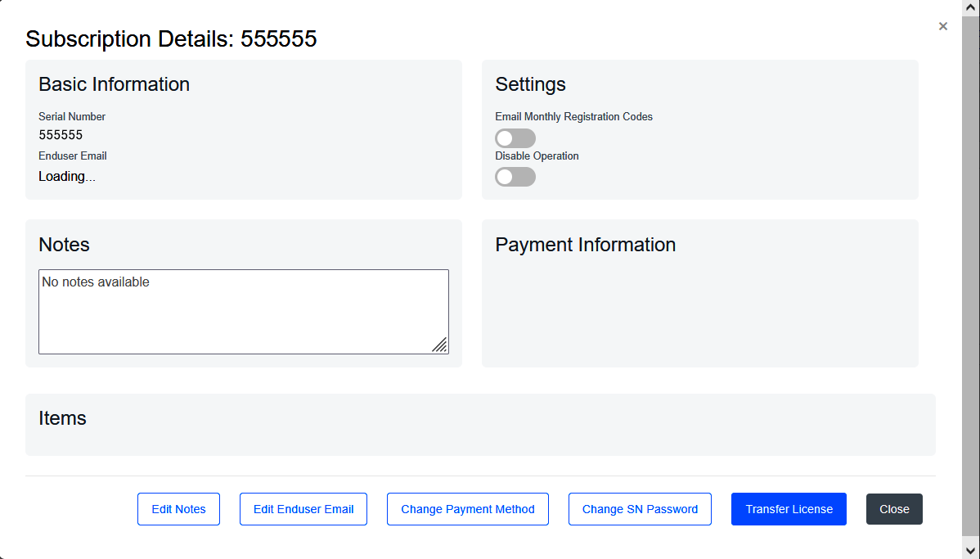Click the Items section header
This screenshot has height=559, width=980.
[x=63, y=417]
